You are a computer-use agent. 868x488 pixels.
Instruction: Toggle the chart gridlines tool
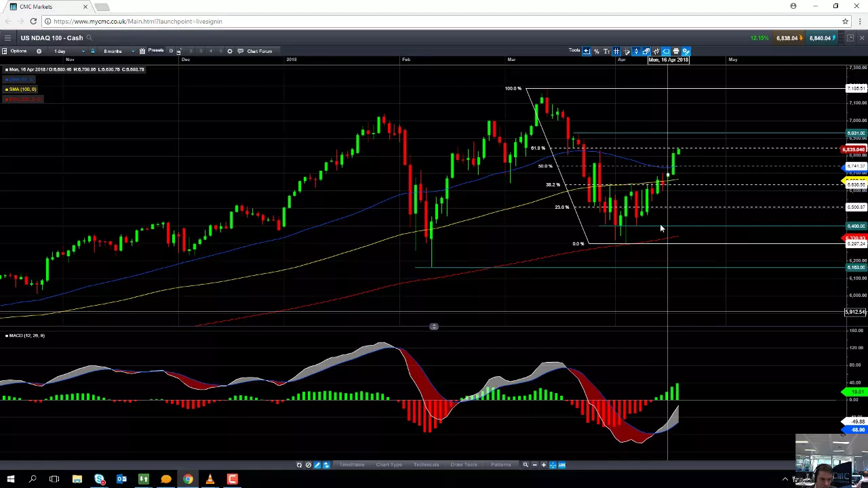[x=616, y=52]
